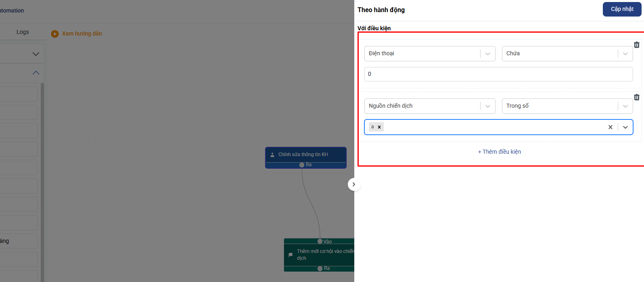Collapse the right panel with arrow button
Image resolution: width=644 pixels, height=282 pixels.
click(x=353, y=184)
